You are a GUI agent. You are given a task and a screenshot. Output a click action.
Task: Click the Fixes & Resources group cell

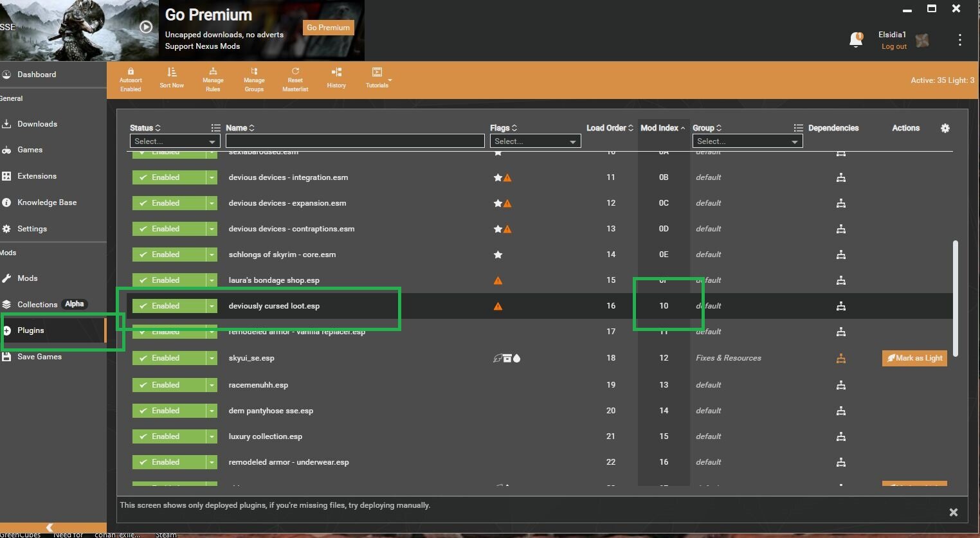(x=728, y=358)
